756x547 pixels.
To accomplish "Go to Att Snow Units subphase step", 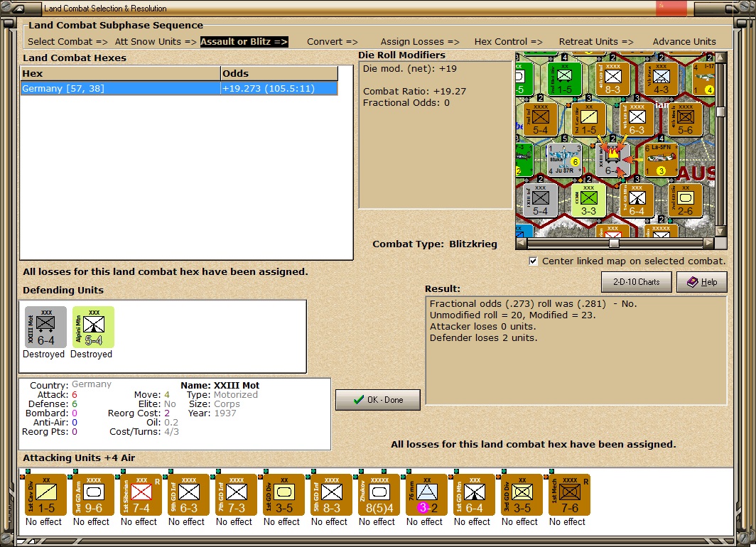I will click(x=155, y=41).
